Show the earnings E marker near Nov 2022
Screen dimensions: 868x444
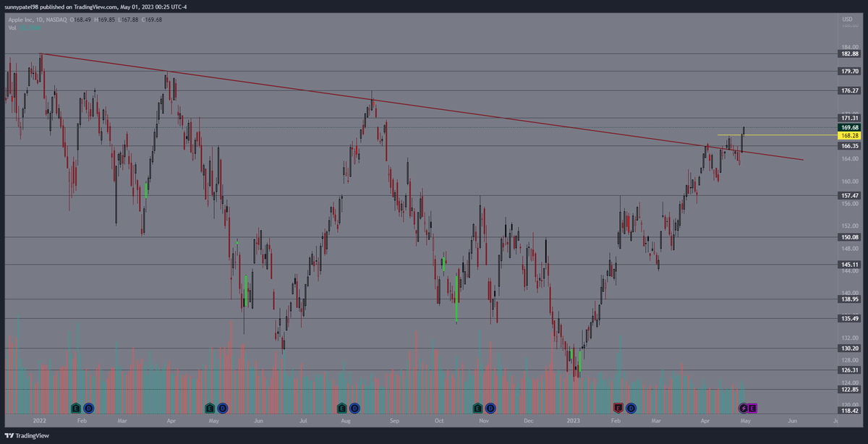pyautogui.click(x=478, y=408)
